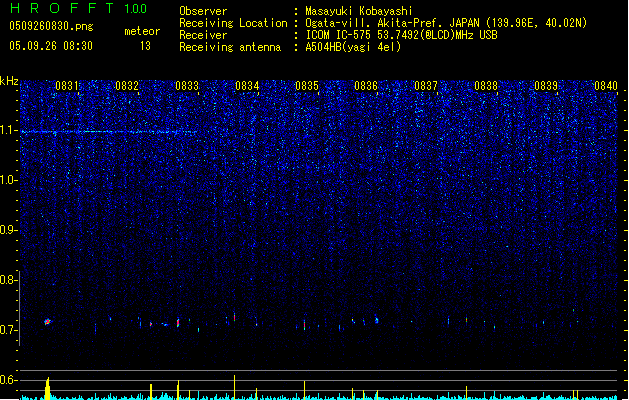629x400 pixels.
Task: Click the red meteor echo near 0833
Action: (178, 322)
